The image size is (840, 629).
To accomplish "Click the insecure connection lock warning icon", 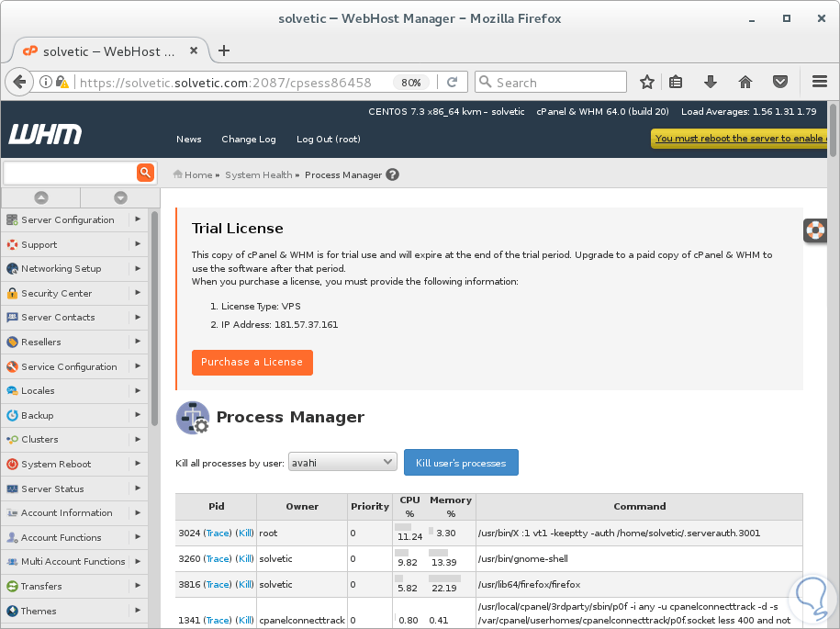I will coord(62,82).
